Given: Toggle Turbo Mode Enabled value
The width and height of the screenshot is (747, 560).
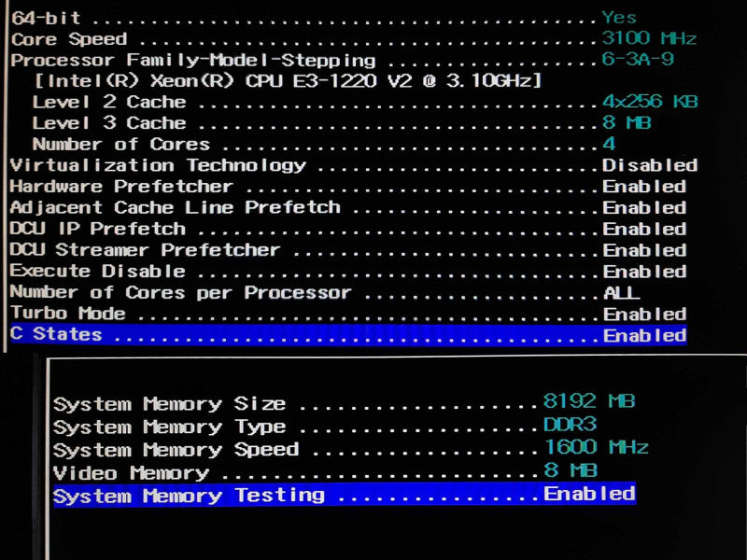Looking at the screenshot, I should [x=644, y=314].
